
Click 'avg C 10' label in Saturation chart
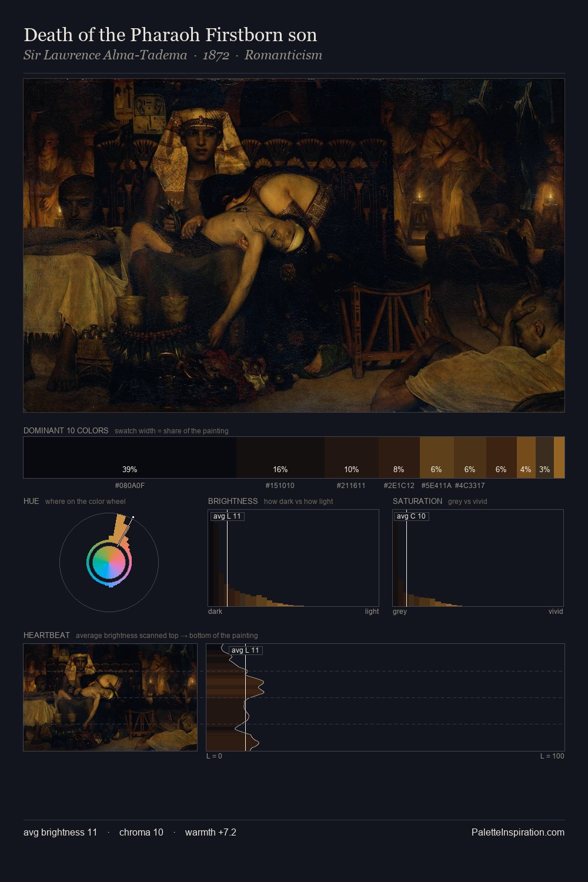tap(411, 516)
